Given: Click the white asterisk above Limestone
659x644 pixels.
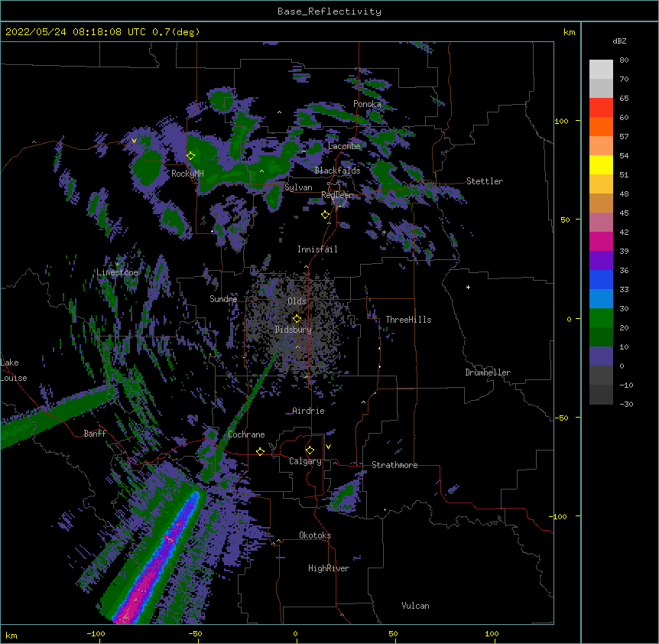Looking at the screenshot, I should click(117, 265).
